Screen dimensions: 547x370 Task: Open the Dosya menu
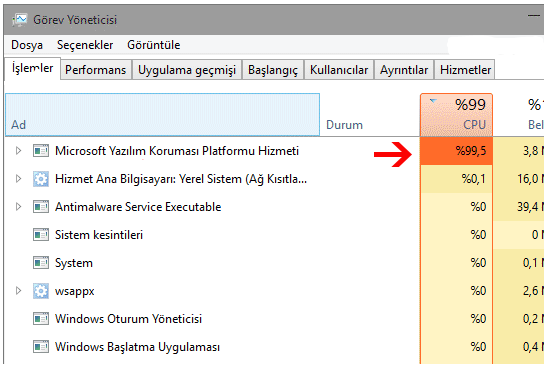27,45
